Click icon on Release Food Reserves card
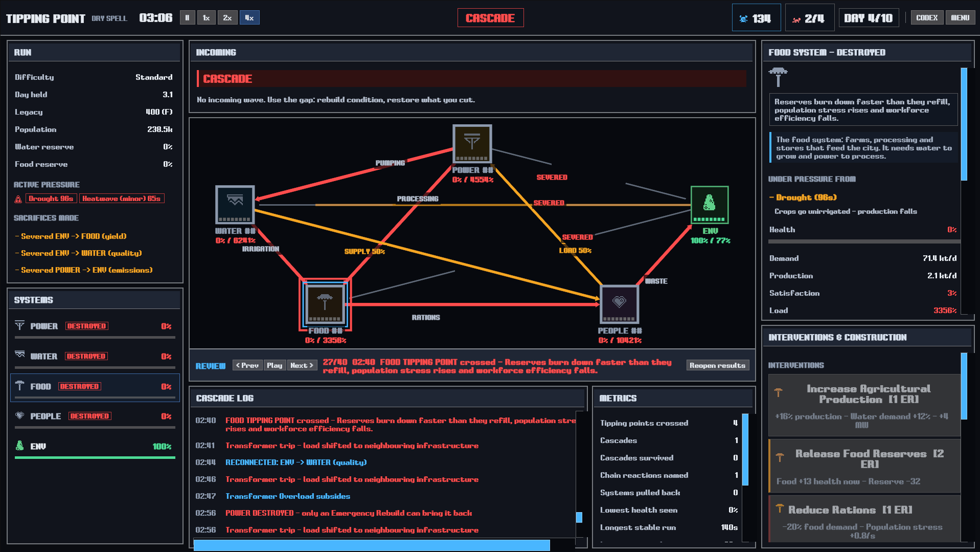Viewport: 980px width, 552px height. 780,457
